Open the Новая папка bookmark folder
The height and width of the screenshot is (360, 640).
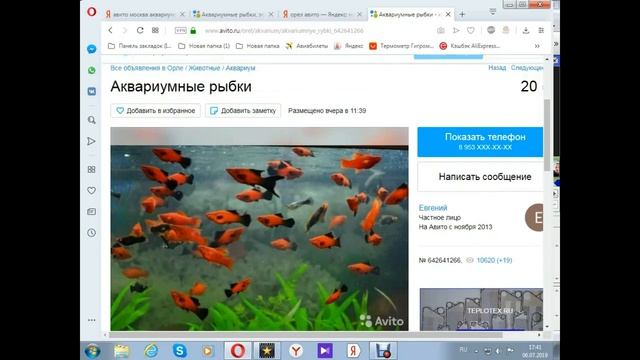[258, 46]
